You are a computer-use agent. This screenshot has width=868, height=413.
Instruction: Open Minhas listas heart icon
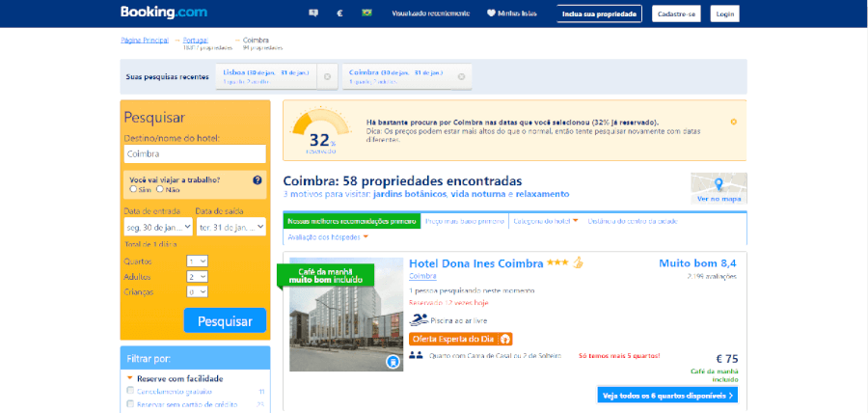click(x=491, y=14)
